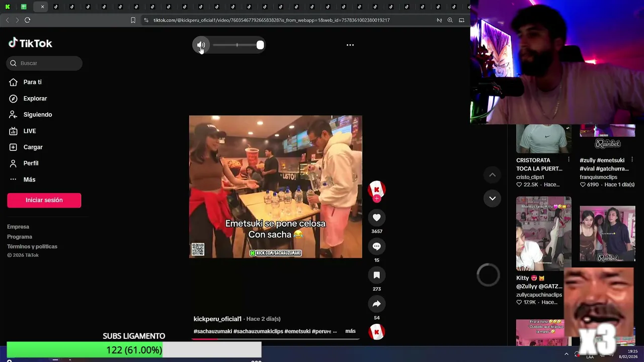This screenshot has width=644, height=362.
Task: Switch to the first green K tab
Action: click(x=7, y=7)
